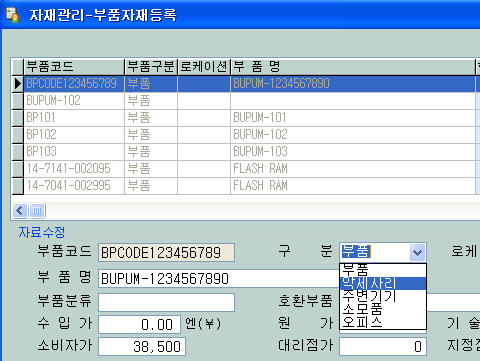Choose 오피스 in the dropdown list
Viewport: 480px width, 361px height.
(x=383, y=322)
